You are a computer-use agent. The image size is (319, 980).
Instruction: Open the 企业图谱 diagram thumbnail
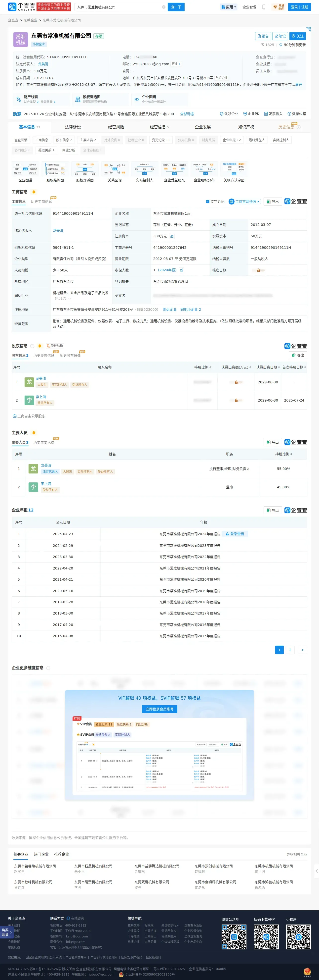[x=25, y=172]
